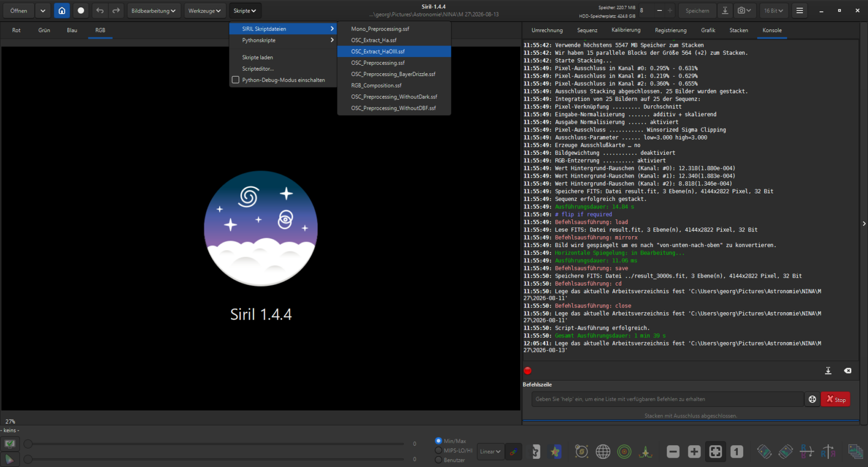Click the green concentric circles icon
Screen dimensions: 868x467
(x=624, y=451)
